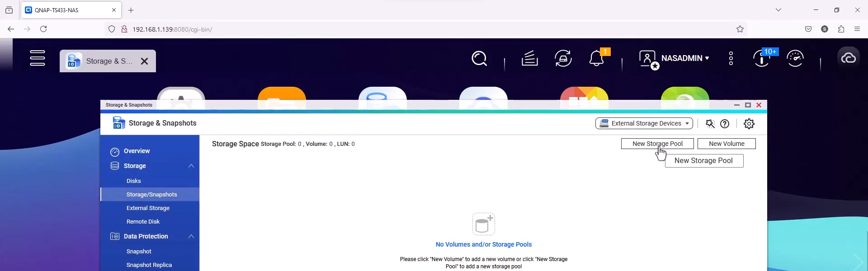Collapse the Storage sidebar section chevron
Viewport: 868px width, 271px height.
[x=191, y=166]
